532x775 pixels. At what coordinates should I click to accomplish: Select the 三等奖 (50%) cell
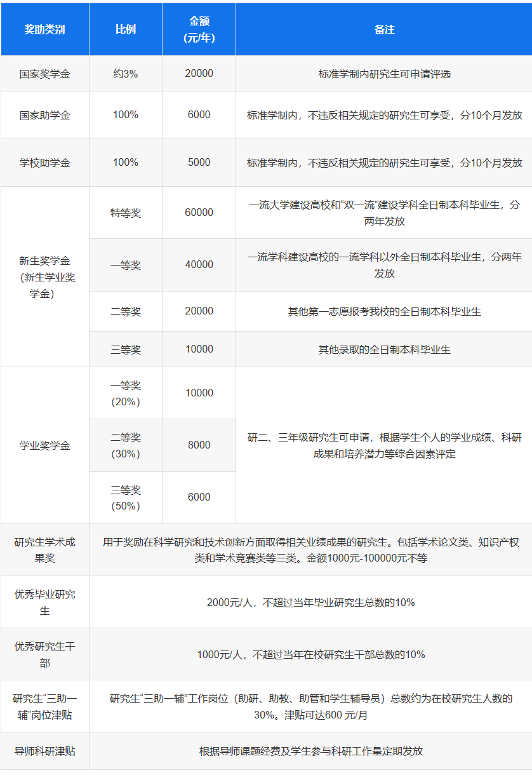[125, 497]
